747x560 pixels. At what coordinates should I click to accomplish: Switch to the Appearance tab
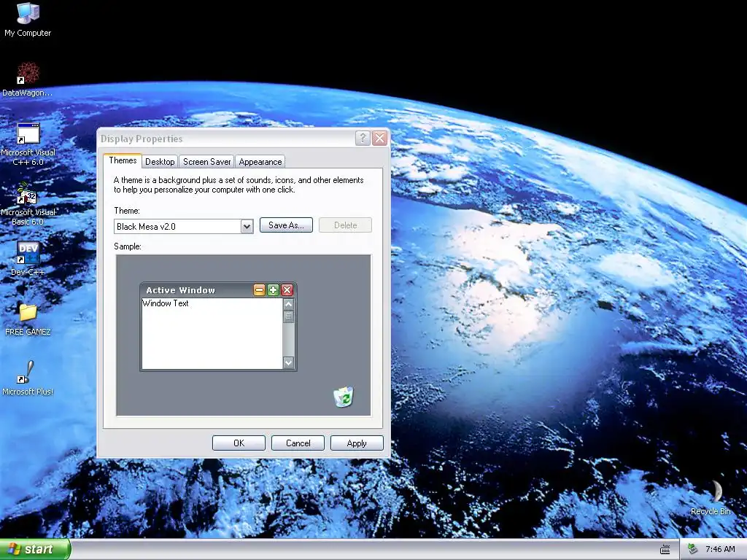point(260,161)
